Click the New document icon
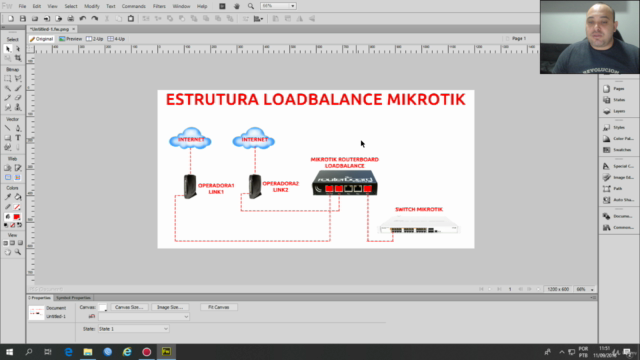 pos(11,19)
